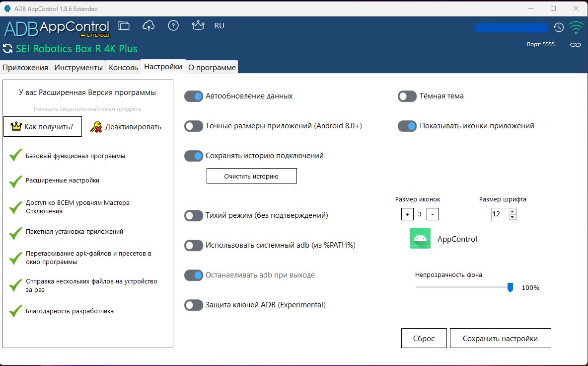Click the crown Extended version icon
The image size is (588, 366).
(198, 25)
